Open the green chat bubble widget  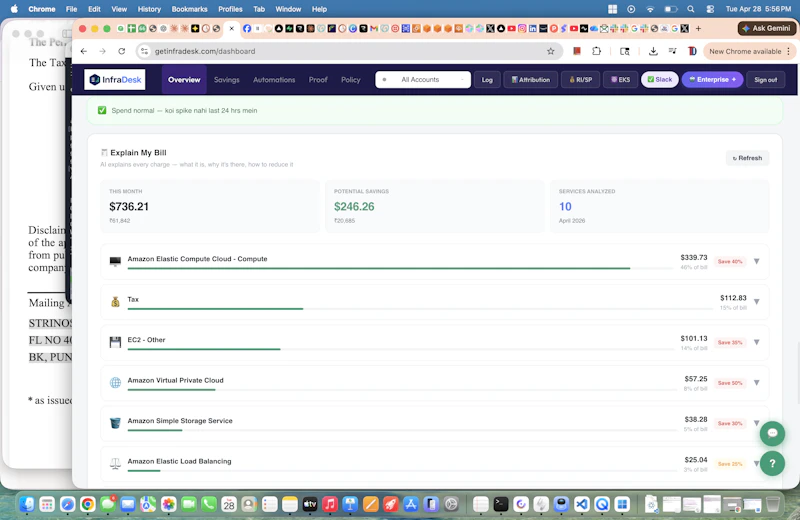tap(772, 433)
